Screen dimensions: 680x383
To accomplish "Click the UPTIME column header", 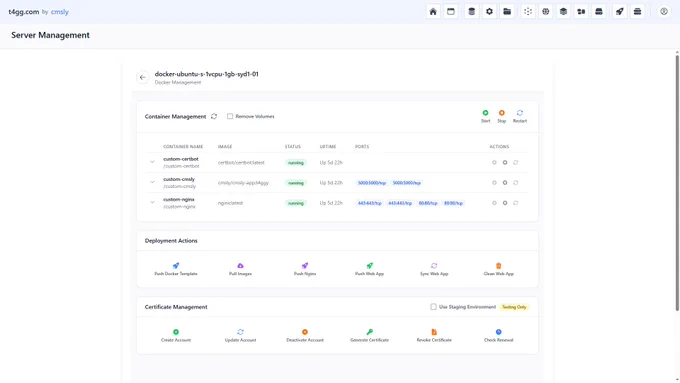I will point(328,147).
